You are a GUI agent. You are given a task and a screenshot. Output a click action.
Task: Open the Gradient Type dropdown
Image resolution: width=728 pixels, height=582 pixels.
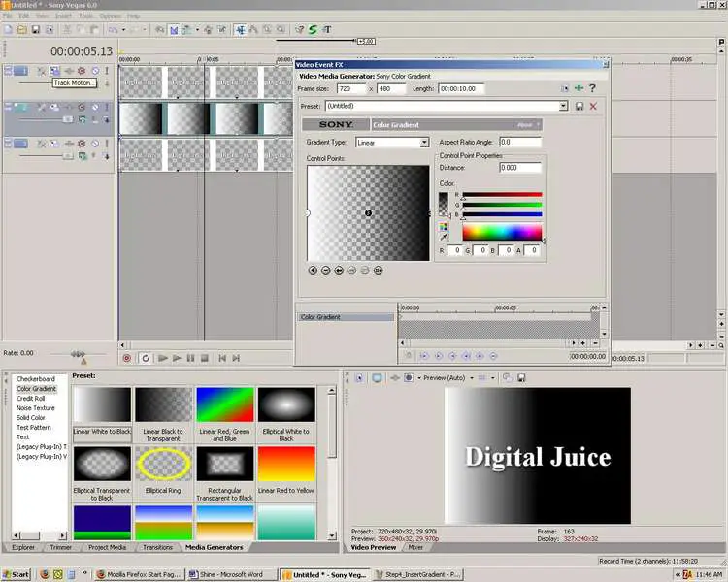click(x=424, y=143)
